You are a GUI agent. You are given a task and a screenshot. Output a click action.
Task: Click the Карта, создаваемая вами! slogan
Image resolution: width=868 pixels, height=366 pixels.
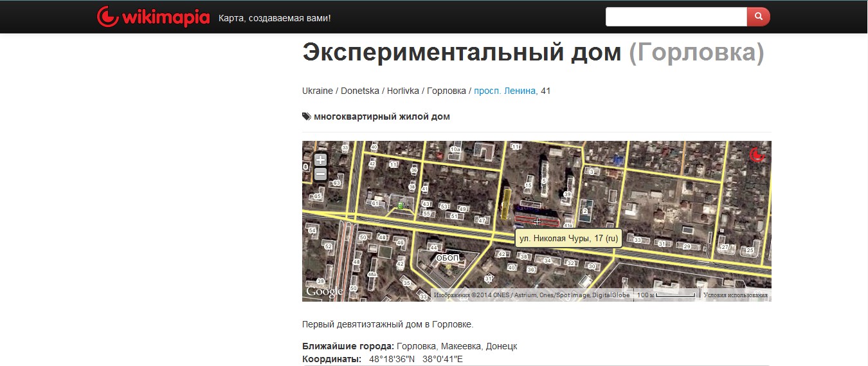click(x=275, y=17)
